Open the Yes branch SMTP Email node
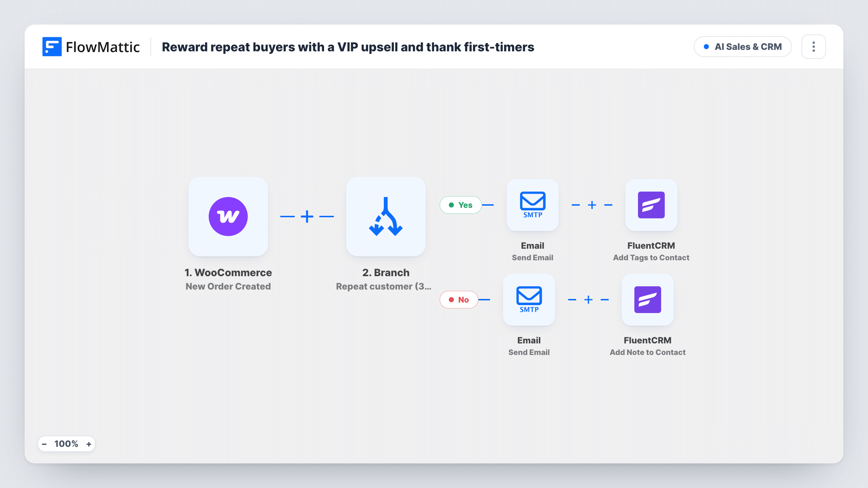Image resolution: width=868 pixels, height=488 pixels. coord(533,205)
